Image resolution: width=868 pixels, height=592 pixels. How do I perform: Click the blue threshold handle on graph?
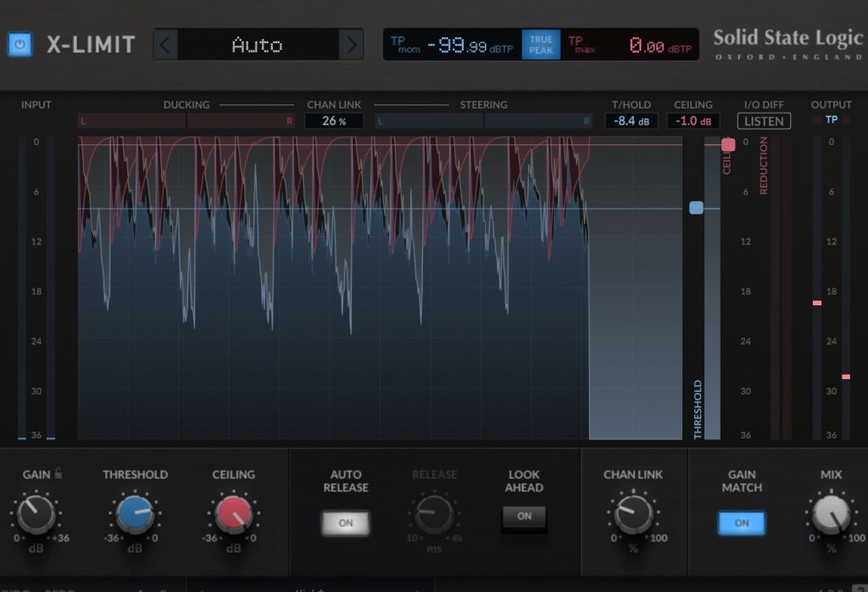696,208
